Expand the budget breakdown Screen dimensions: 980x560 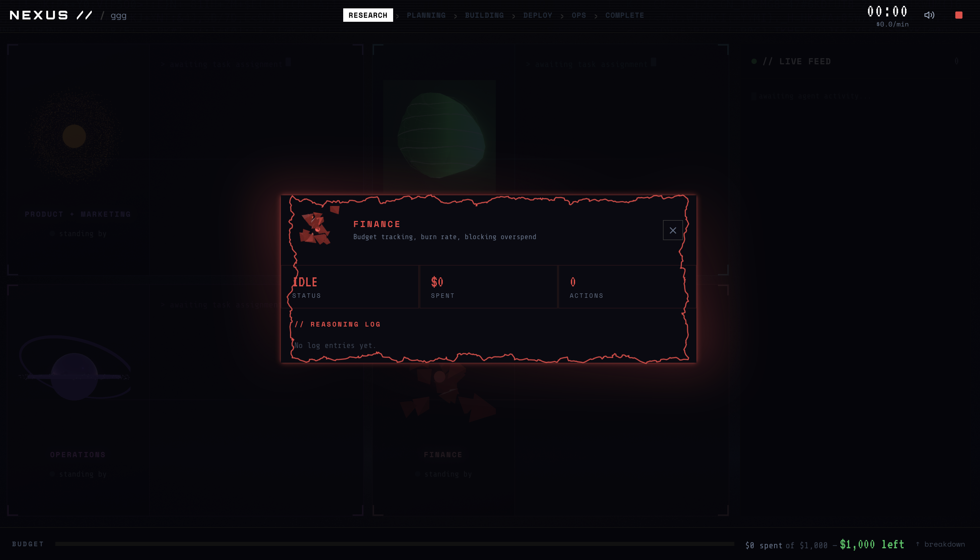pyautogui.click(x=940, y=544)
